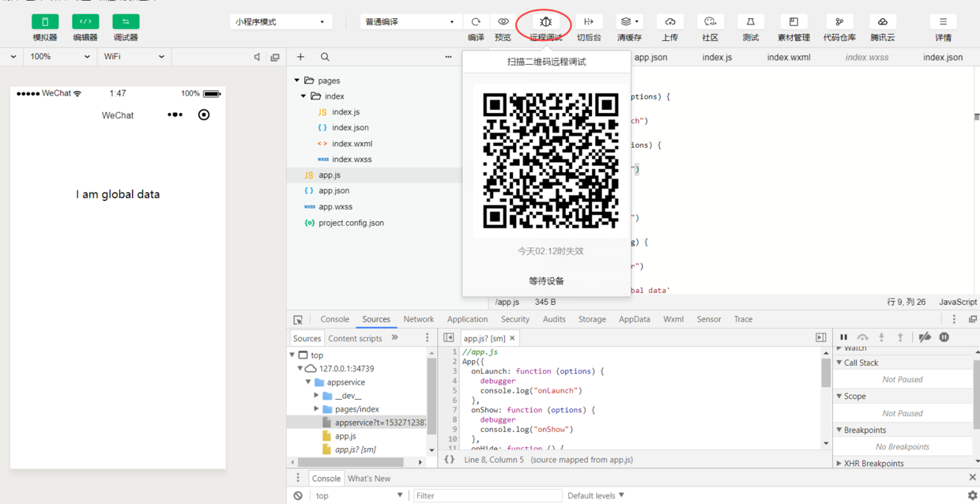Viewport: 980px width, 504px height.
Task: Toggle the simulator panel (模拟器)
Action: [44, 22]
